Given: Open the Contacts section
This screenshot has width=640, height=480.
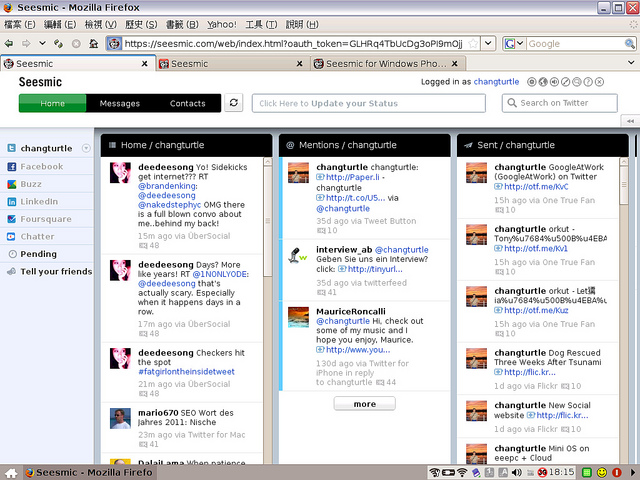Looking at the screenshot, I should click(187, 103).
